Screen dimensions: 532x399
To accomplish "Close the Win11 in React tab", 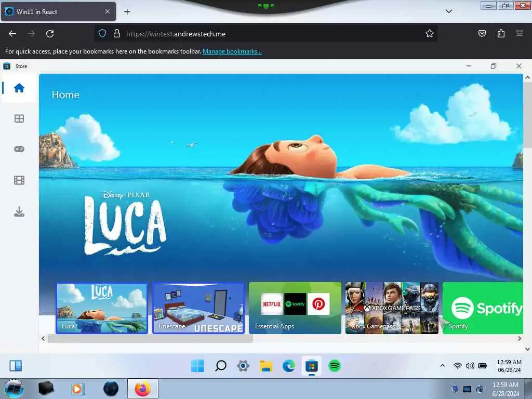I will pyautogui.click(x=107, y=11).
